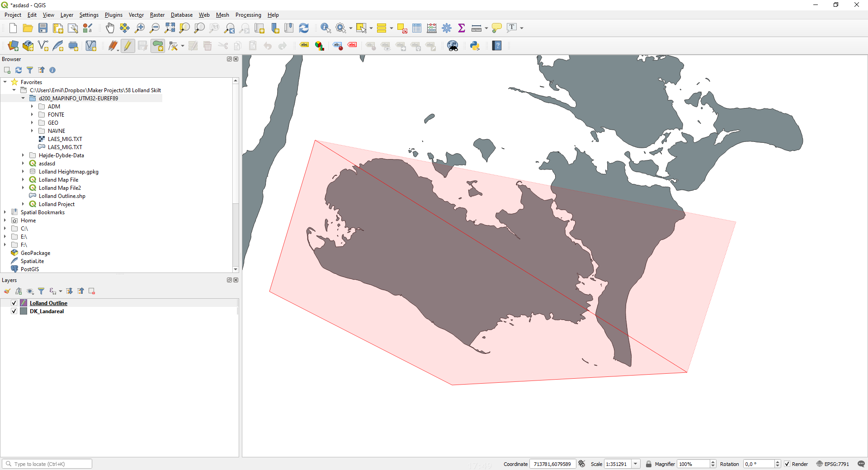Toggle the scale lock icon

tap(649, 464)
